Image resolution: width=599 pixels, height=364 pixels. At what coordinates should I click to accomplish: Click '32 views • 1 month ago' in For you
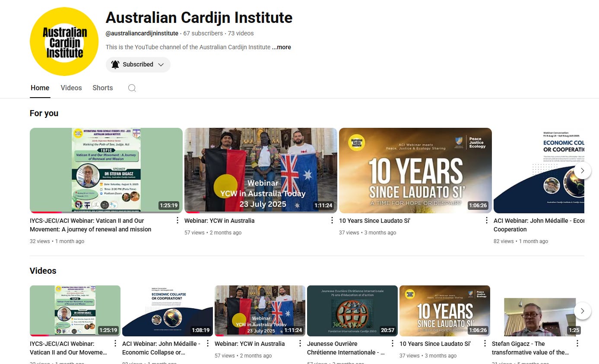tap(57, 241)
